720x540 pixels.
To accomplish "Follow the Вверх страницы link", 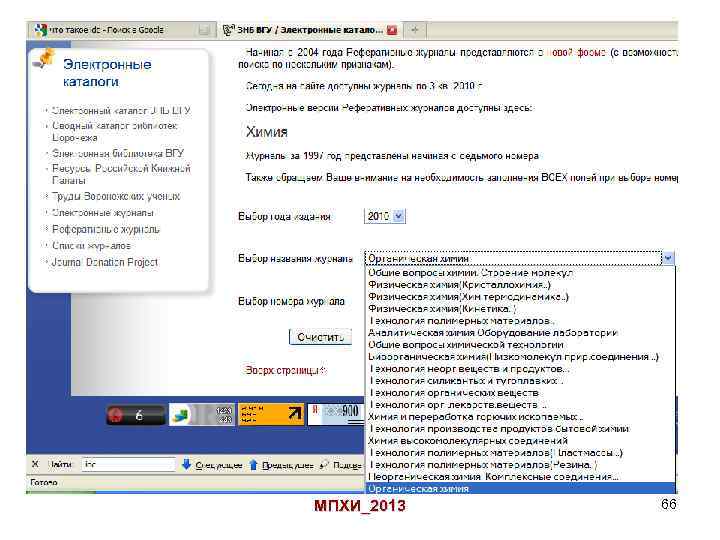I will [x=285, y=370].
